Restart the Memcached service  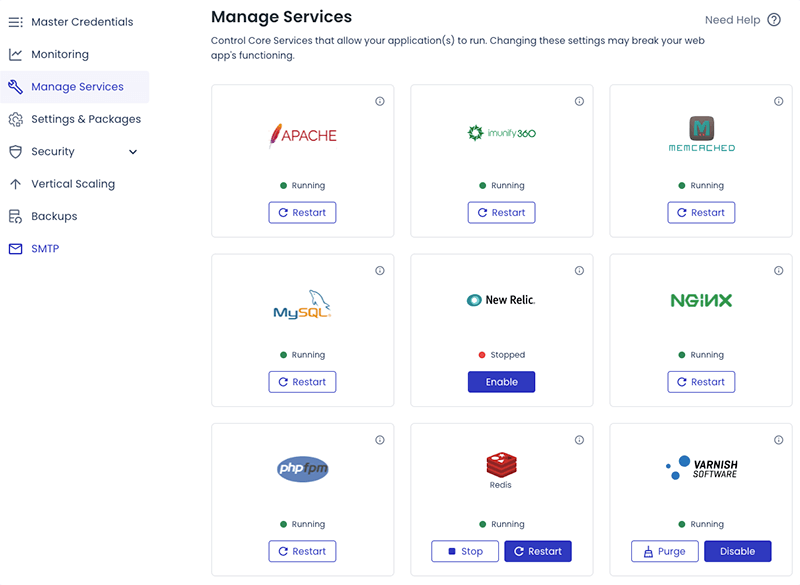tap(702, 213)
